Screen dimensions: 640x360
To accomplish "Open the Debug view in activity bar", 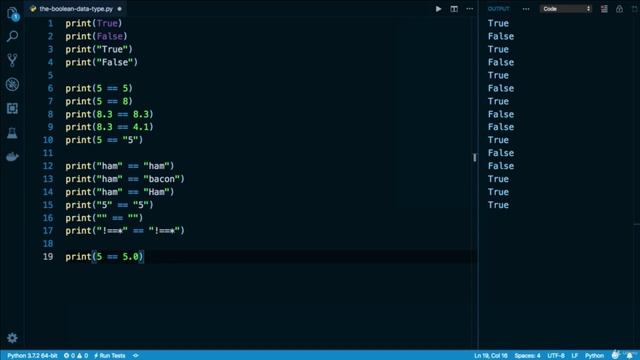I will pyautogui.click(x=12, y=84).
